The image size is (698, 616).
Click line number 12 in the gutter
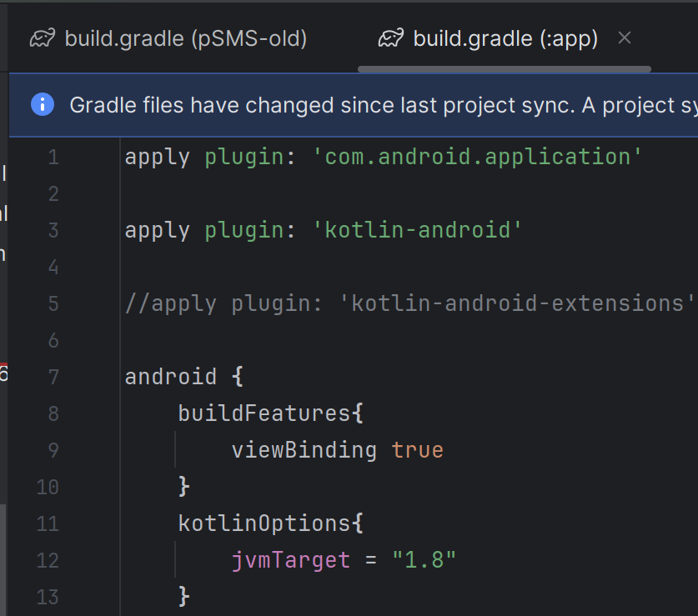48,560
